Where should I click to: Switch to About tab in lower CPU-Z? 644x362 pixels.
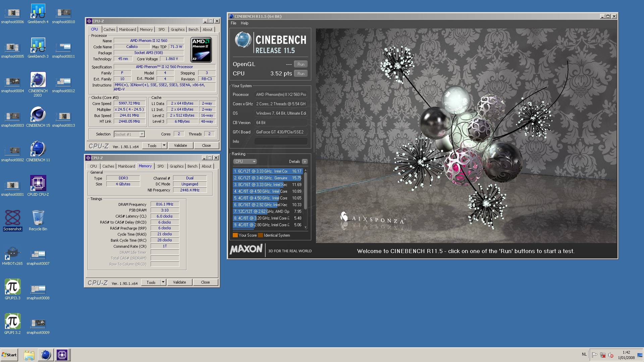point(206,166)
